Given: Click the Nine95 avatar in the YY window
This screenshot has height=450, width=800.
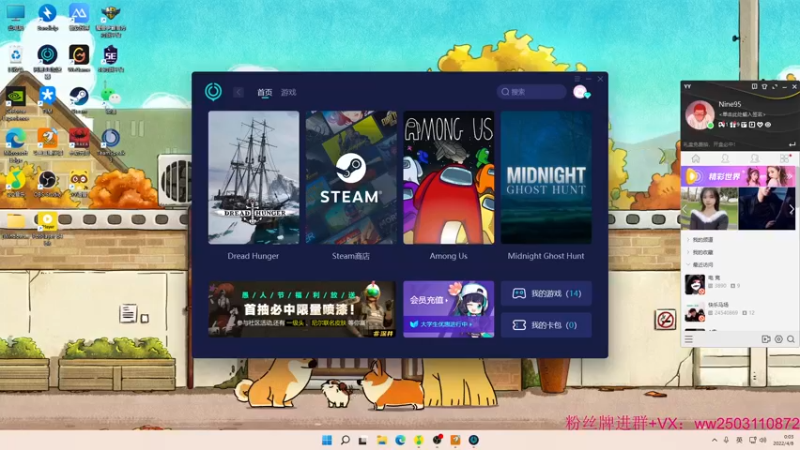Looking at the screenshot, I should [x=699, y=115].
